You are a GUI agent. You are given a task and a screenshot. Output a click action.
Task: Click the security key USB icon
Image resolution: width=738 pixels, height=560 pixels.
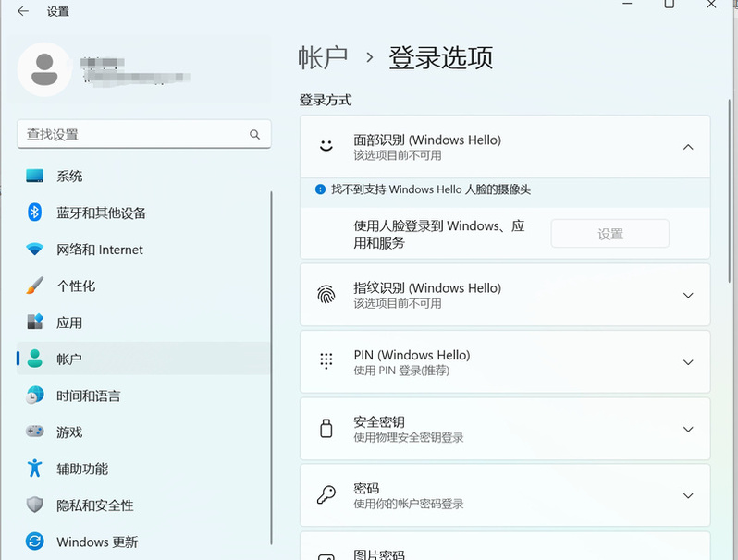326,429
